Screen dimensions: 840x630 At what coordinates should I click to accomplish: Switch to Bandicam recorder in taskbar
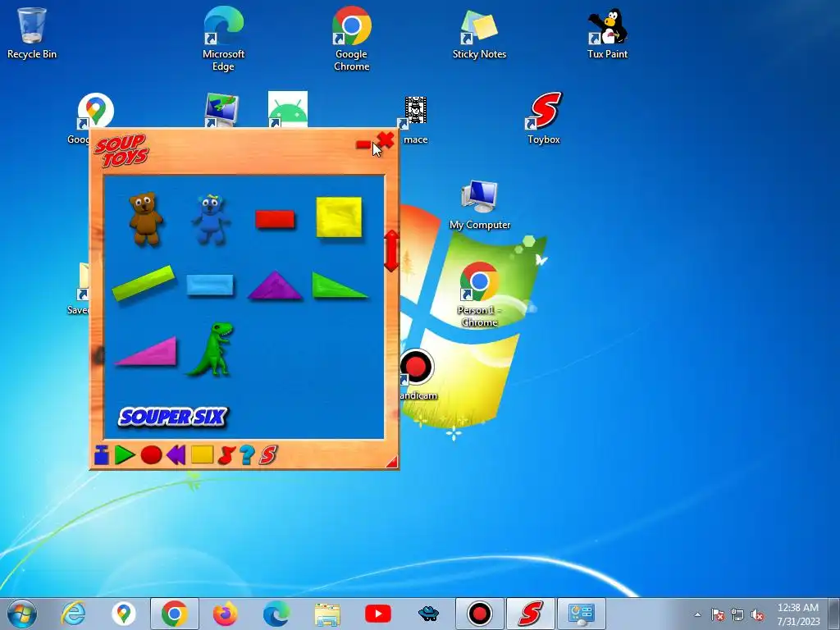tap(479, 614)
